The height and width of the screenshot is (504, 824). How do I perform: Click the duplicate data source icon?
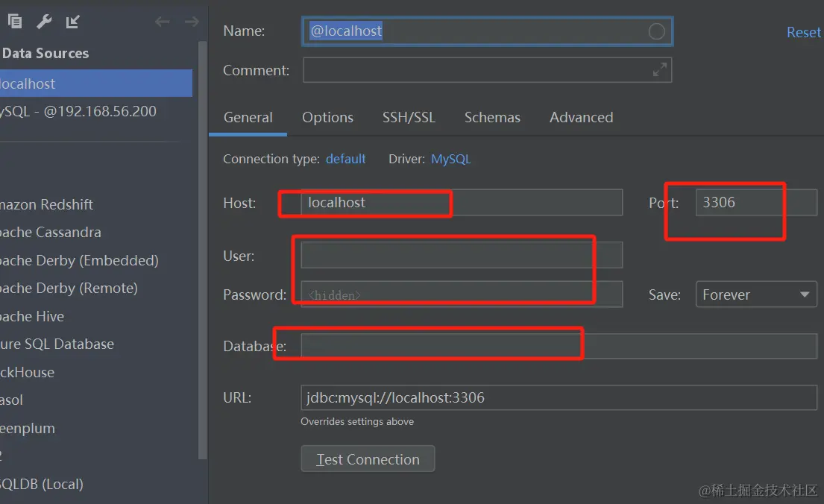point(15,21)
